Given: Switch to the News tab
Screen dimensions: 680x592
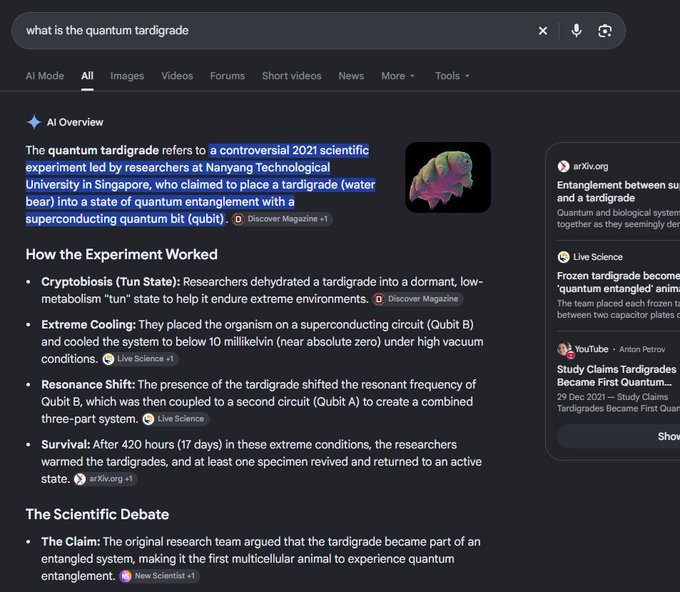Looking at the screenshot, I should coord(351,76).
